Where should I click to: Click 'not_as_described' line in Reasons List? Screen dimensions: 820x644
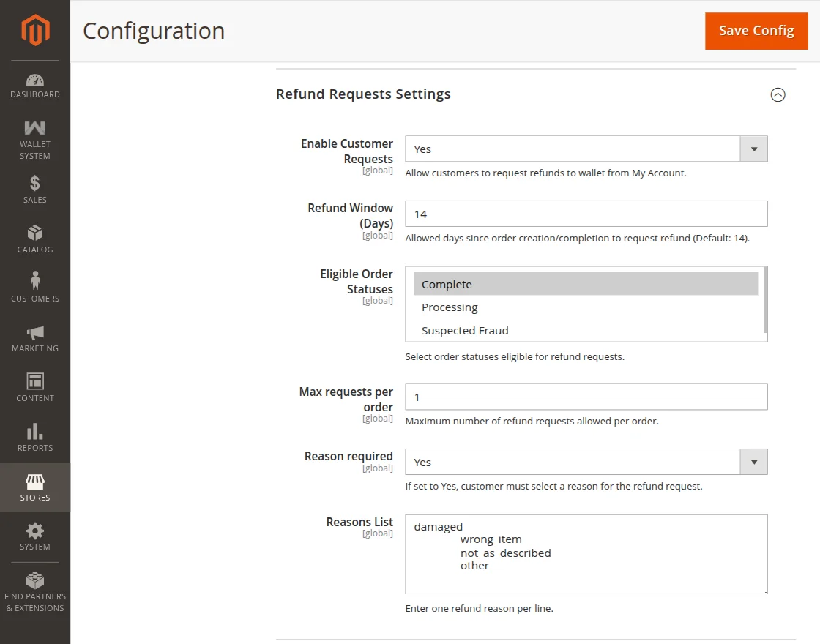506,553
